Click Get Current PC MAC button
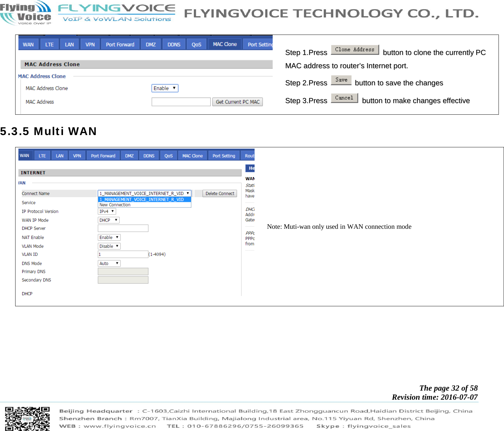This screenshot has height=431, width=504. (x=237, y=102)
